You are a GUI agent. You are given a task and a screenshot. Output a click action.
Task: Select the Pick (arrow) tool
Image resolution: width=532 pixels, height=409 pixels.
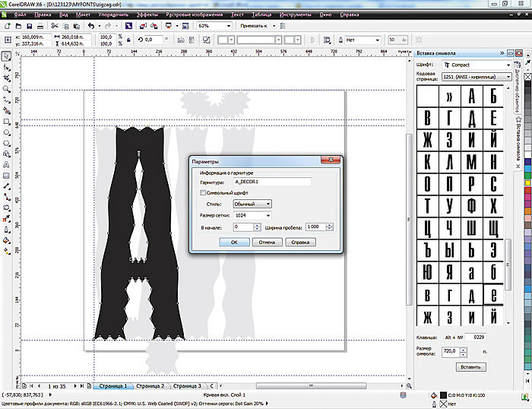pos(6,56)
